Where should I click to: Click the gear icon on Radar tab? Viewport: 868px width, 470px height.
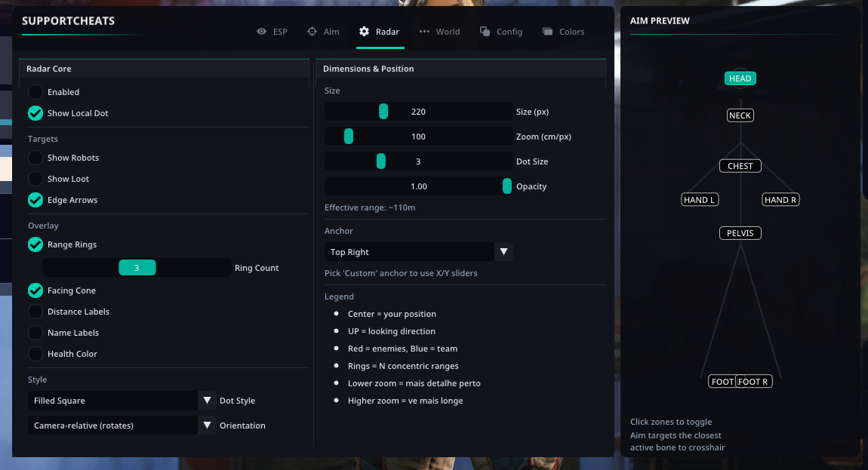point(364,32)
